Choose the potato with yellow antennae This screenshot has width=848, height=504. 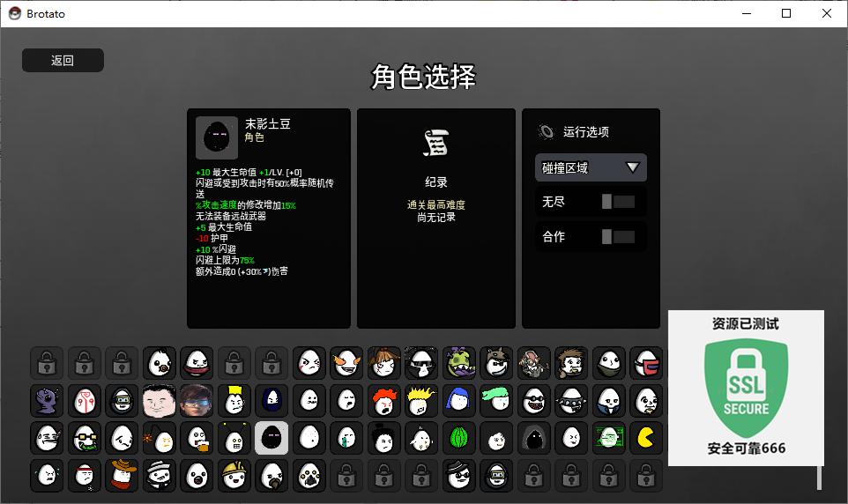[234, 438]
